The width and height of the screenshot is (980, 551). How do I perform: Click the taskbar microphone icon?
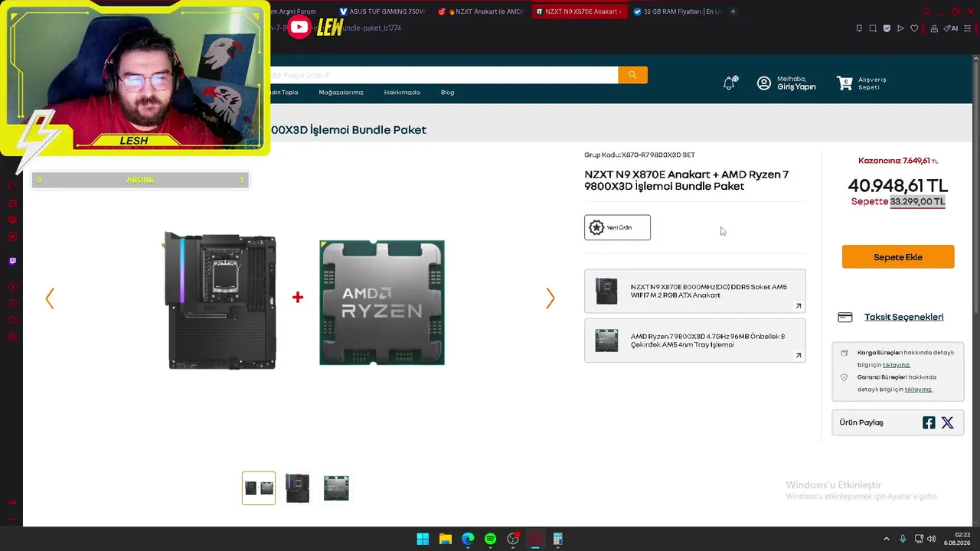tap(903, 539)
